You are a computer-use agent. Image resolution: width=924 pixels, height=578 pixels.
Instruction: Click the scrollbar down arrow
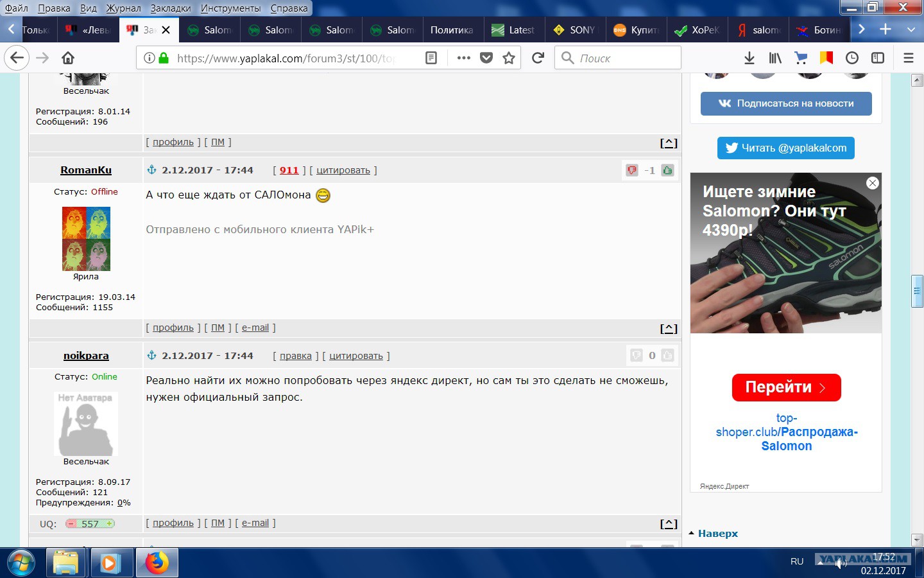point(917,540)
